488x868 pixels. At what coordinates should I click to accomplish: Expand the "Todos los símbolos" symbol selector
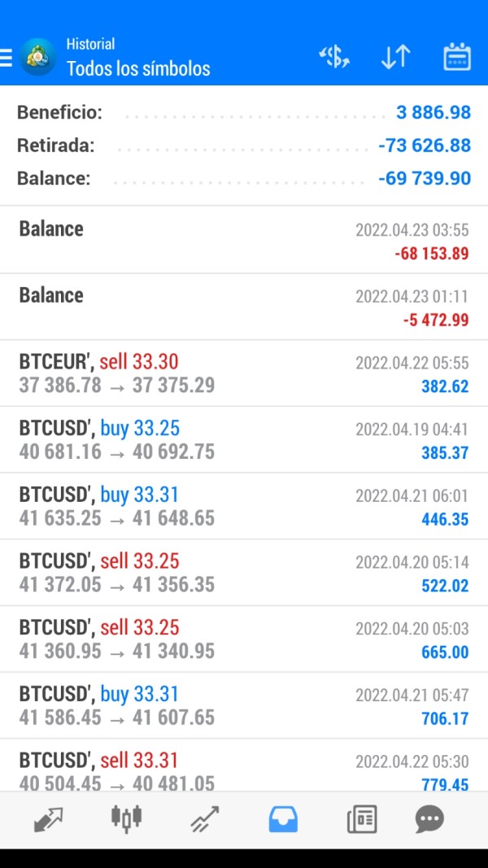click(x=138, y=68)
